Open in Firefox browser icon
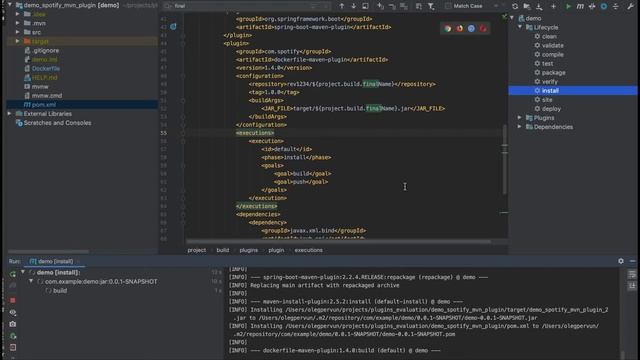This screenshot has height=360, width=640. point(460,29)
